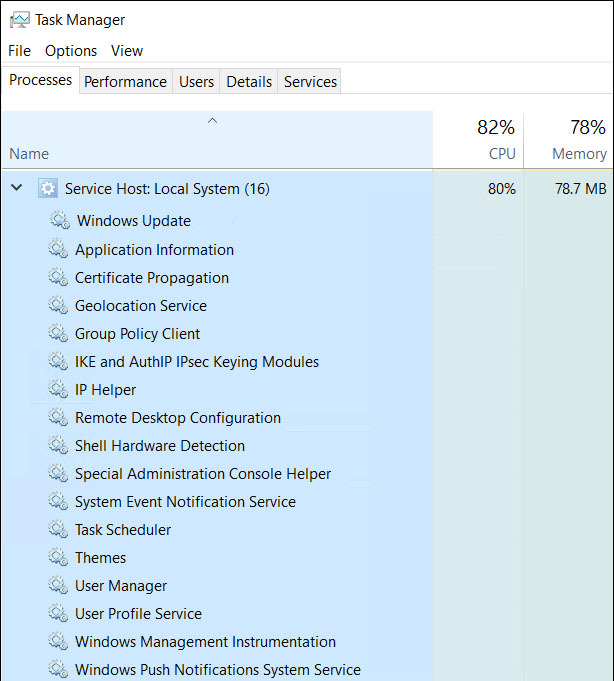Click the Service Host: Local System gear icon

click(x=47, y=188)
